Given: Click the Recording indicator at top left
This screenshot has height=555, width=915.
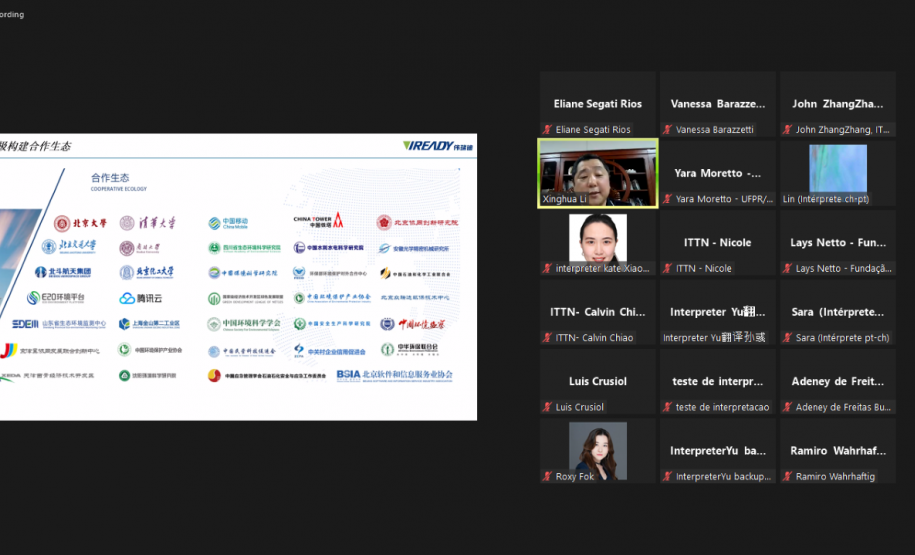Looking at the screenshot, I should click(x=12, y=14).
